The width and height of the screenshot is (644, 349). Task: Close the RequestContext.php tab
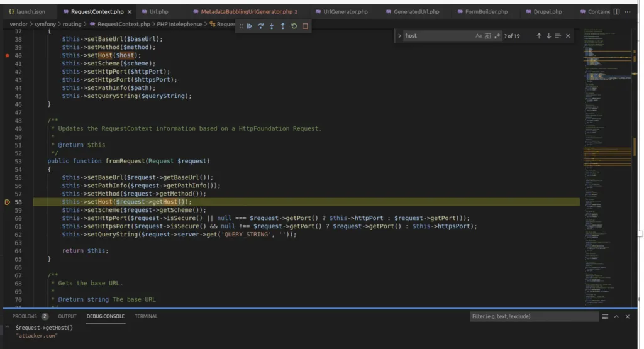pyautogui.click(x=130, y=12)
